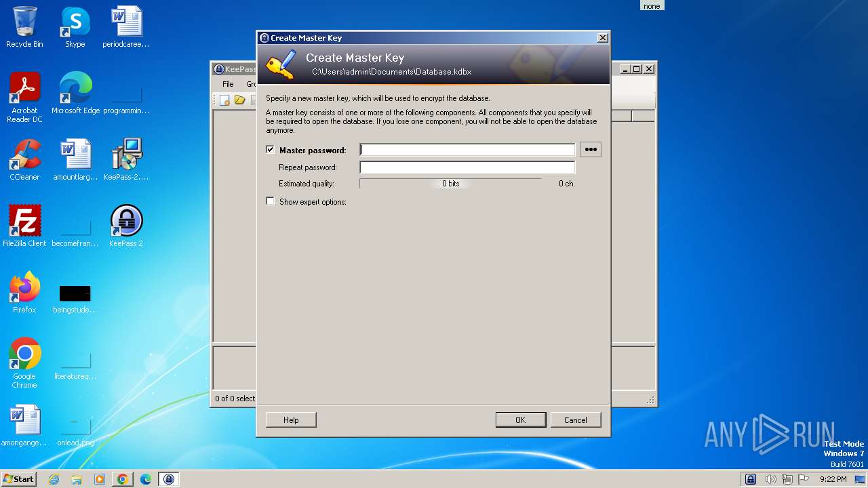
Task: Open File Explorer from the taskbar
Action: point(77,479)
